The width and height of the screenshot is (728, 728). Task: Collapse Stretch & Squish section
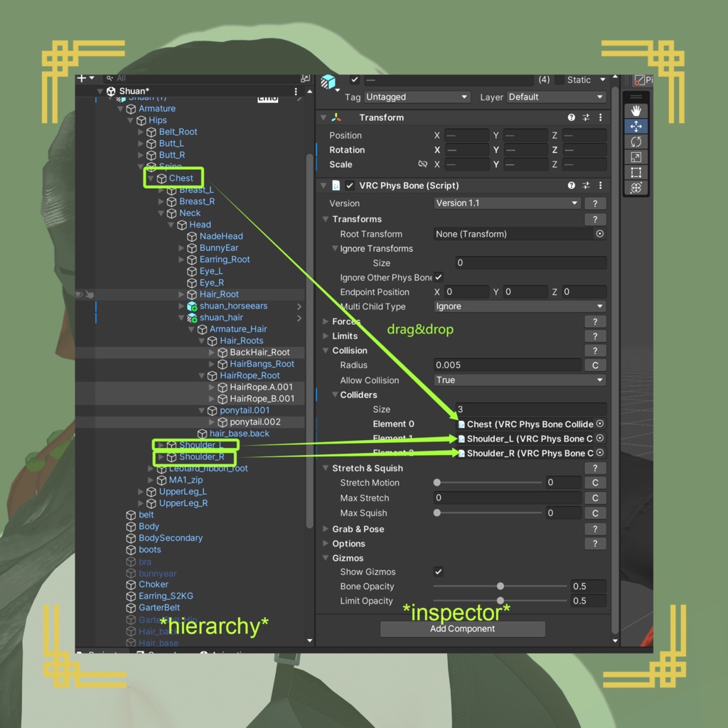click(x=326, y=468)
